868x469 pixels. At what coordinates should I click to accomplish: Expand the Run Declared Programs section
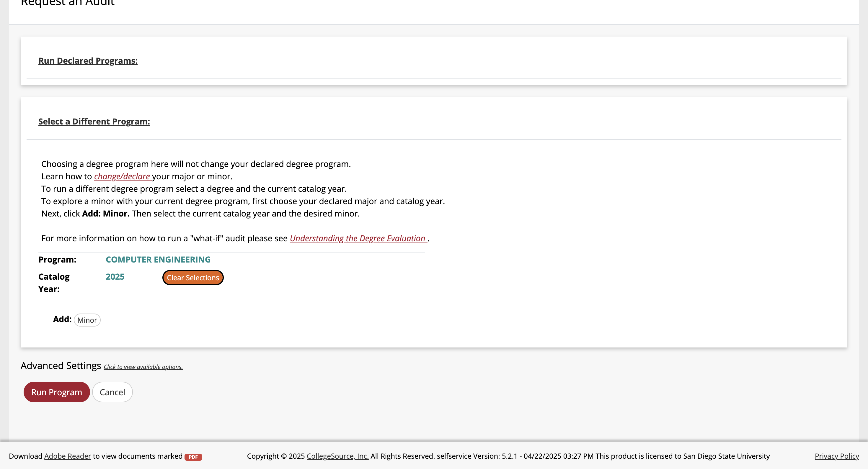pos(88,60)
